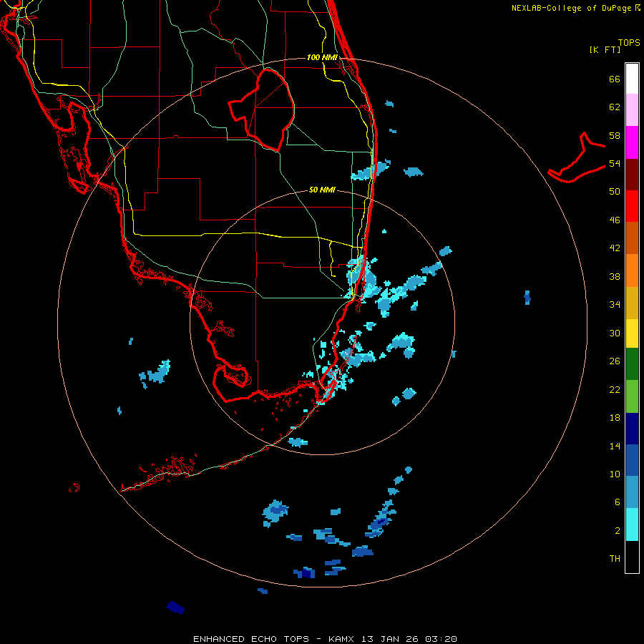Click the 58 legend value
The image size is (644, 644).
(x=615, y=135)
